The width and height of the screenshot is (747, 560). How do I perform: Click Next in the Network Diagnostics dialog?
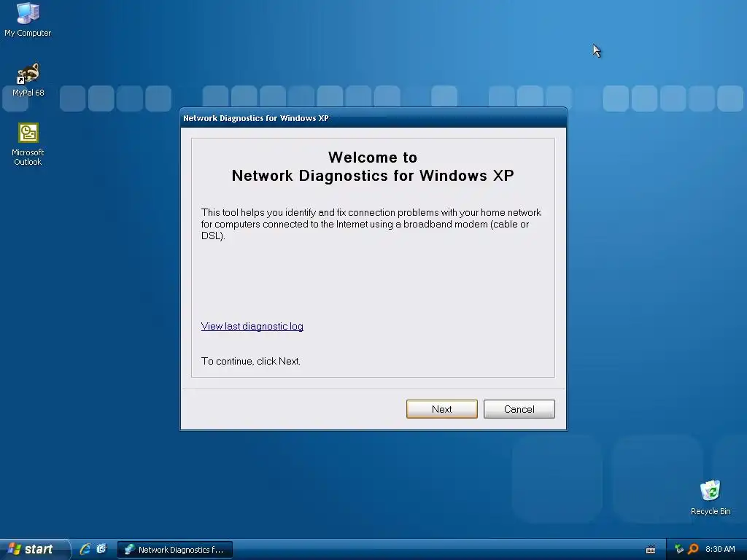point(441,409)
